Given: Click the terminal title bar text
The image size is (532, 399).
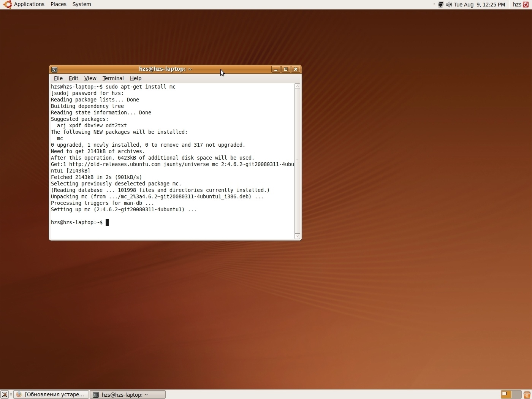Looking at the screenshot, I should 165,69.
